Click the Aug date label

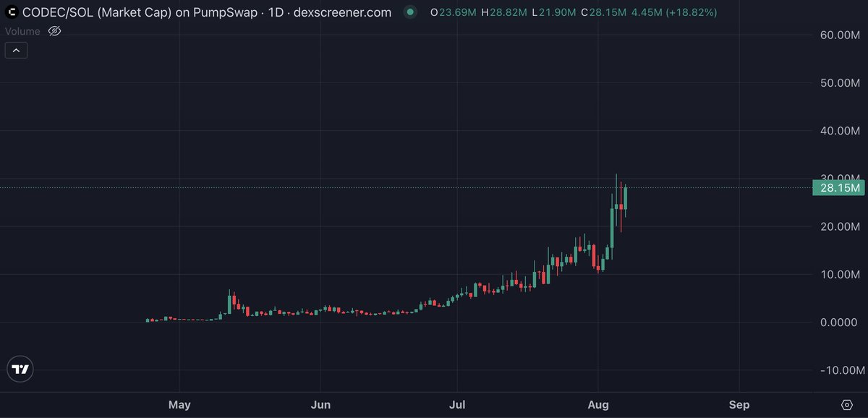(597, 405)
